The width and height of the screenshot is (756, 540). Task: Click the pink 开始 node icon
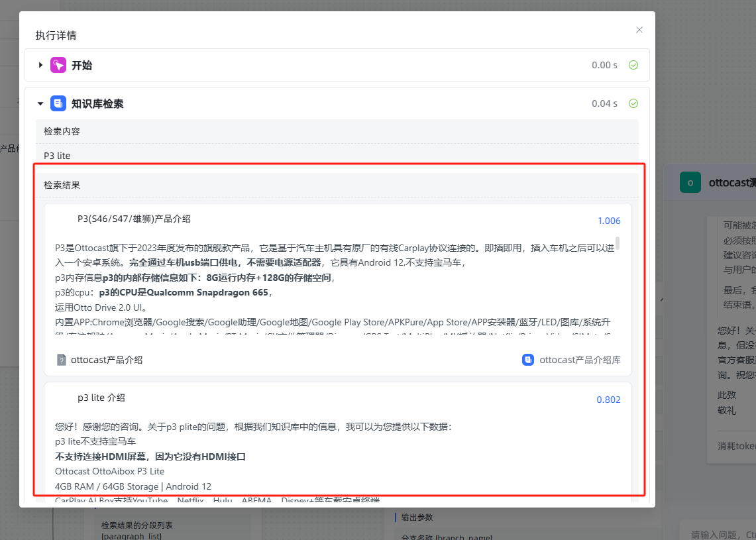click(x=58, y=65)
